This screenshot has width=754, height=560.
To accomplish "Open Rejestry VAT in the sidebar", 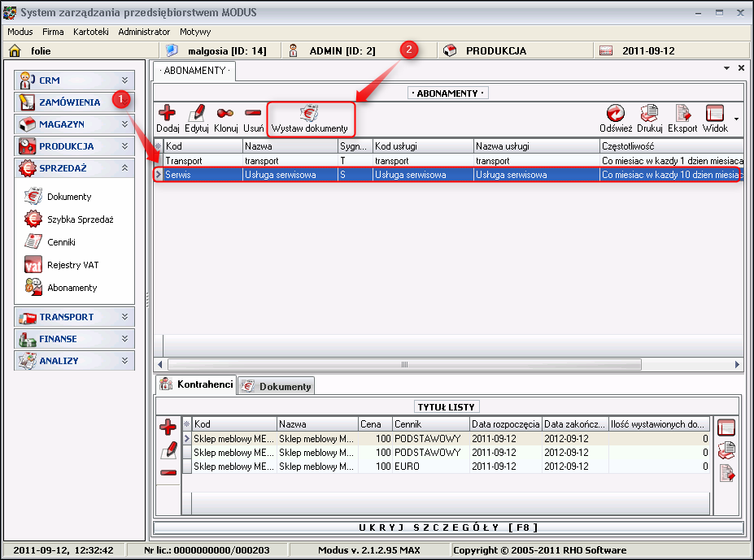I will [72, 265].
